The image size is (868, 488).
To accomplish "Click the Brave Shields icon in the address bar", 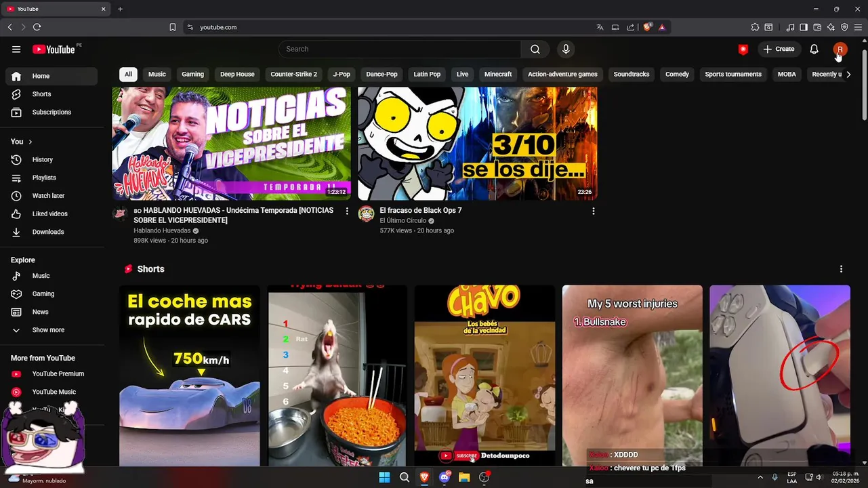I will coord(647,27).
